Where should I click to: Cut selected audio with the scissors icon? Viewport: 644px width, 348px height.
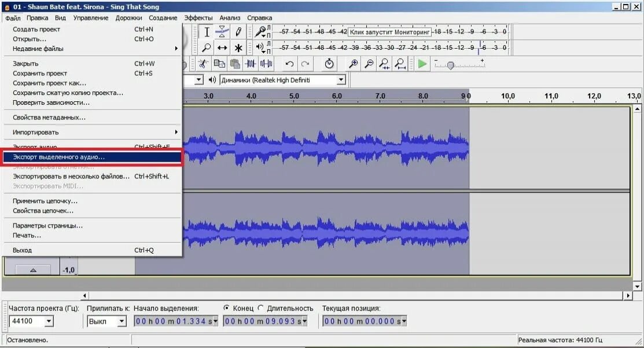click(x=203, y=64)
